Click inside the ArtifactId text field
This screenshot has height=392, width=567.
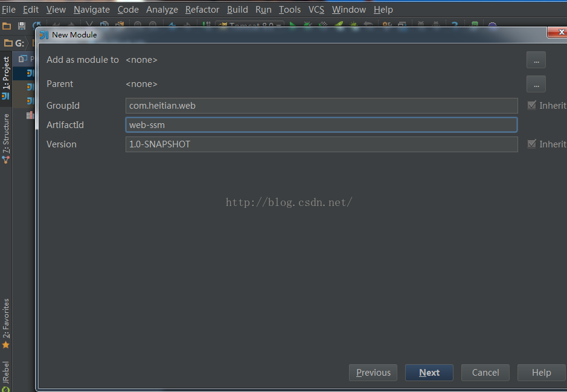point(321,125)
